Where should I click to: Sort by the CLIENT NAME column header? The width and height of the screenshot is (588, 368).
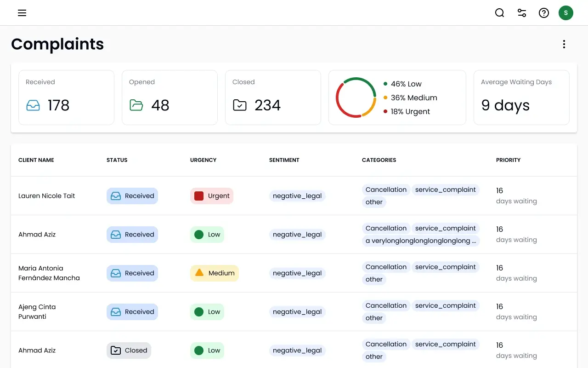36,160
